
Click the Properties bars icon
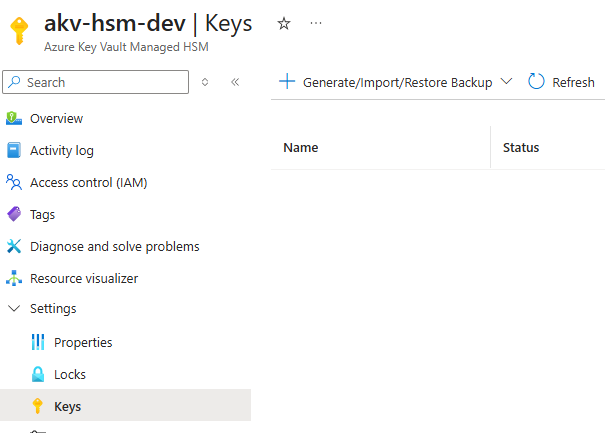38,342
